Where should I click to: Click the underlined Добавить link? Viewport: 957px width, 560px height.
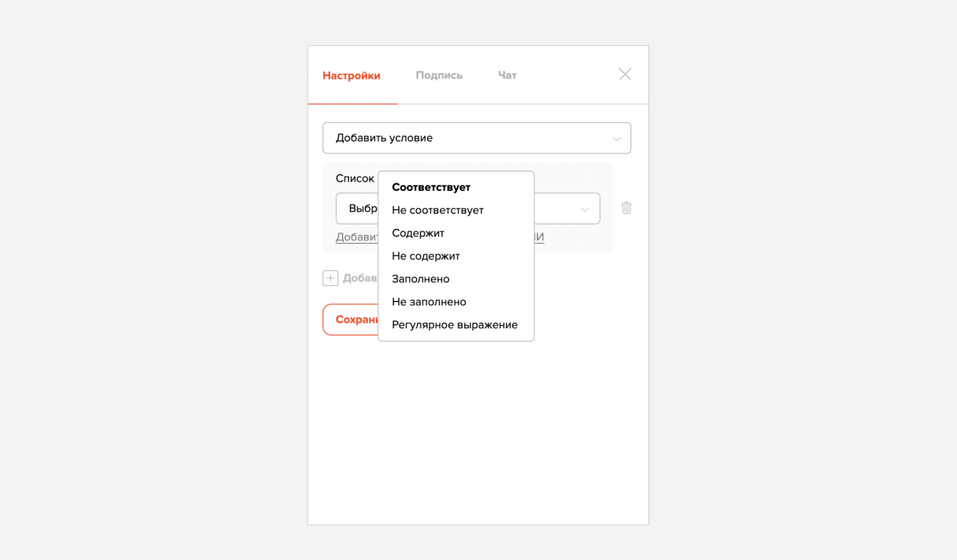tap(357, 237)
